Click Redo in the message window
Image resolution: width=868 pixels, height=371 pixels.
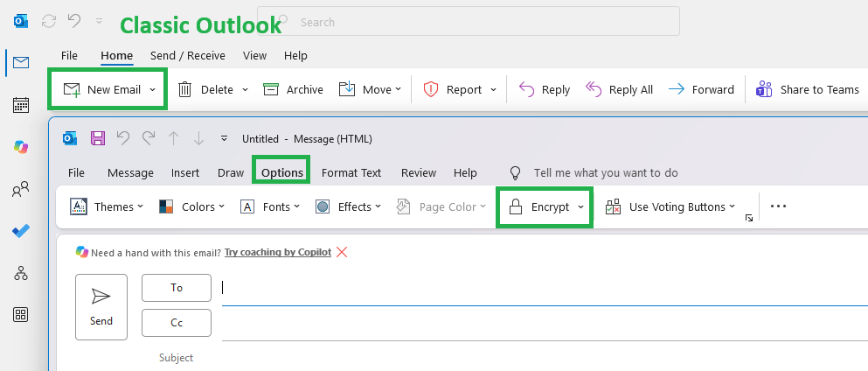149,138
